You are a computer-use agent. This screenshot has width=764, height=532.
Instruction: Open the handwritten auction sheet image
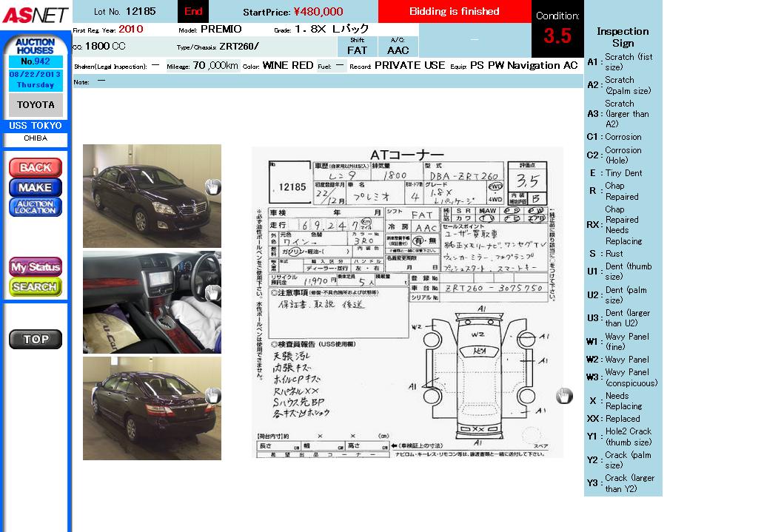407,302
